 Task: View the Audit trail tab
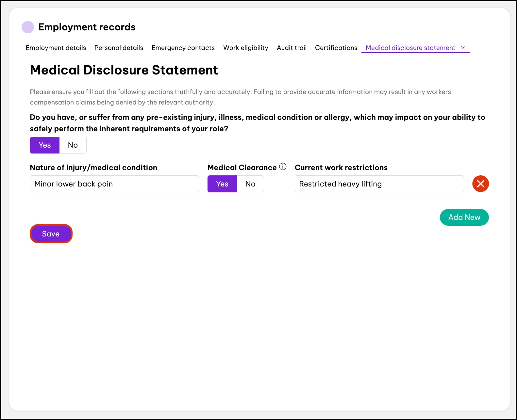click(292, 48)
